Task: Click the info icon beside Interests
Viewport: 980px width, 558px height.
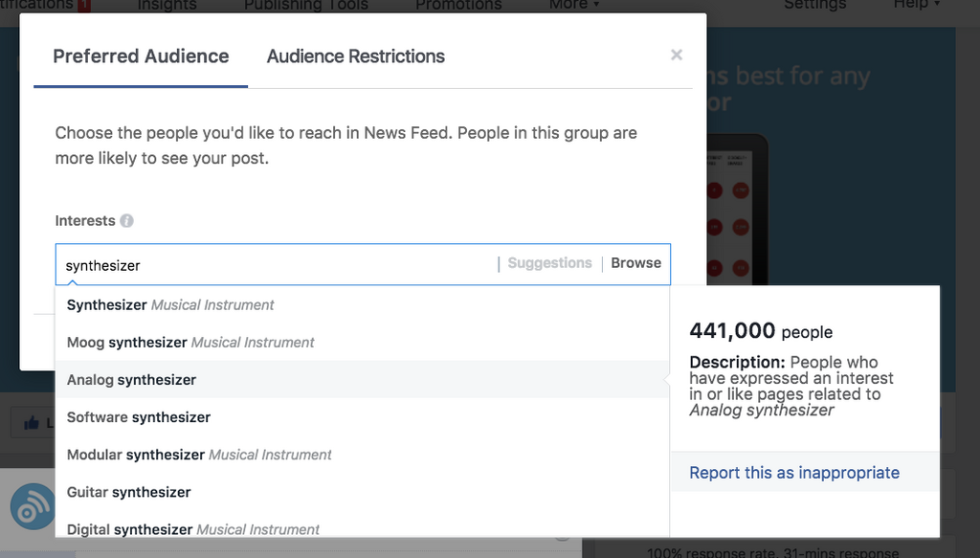Action: [126, 221]
